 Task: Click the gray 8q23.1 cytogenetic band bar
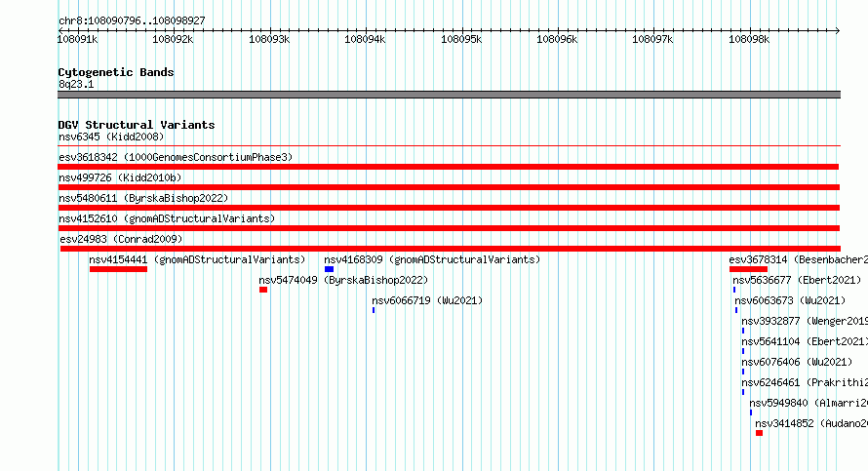449,95
